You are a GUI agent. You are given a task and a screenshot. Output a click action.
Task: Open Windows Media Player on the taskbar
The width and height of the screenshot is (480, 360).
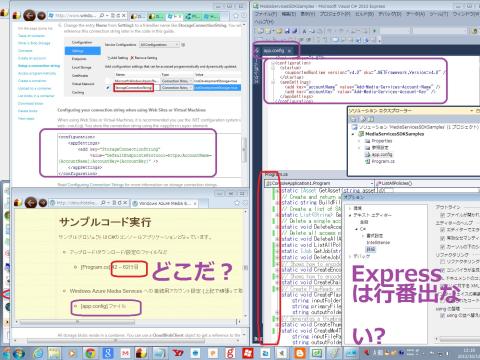(72, 353)
